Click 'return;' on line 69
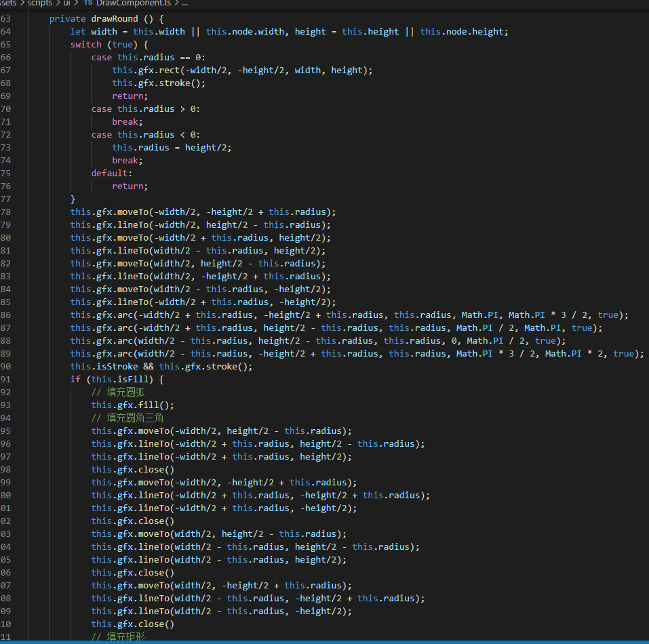This screenshot has height=644, width=649. point(130,96)
